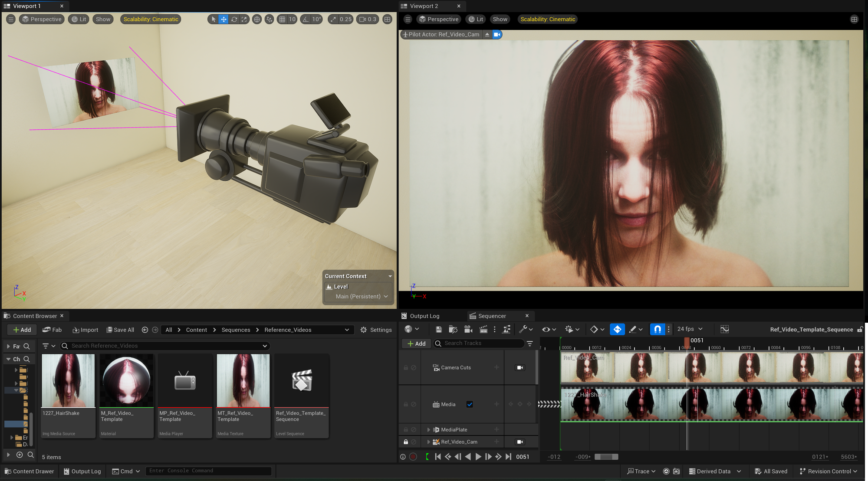This screenshot has height=481, width=868.
Task: Click Add button in Content Browser
Action: tap(22, 330)
